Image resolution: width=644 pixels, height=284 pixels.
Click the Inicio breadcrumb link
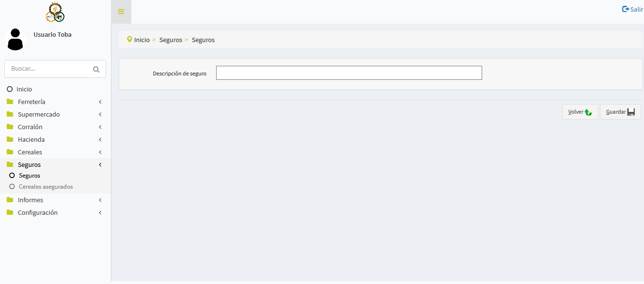click(x=142, y=40)
